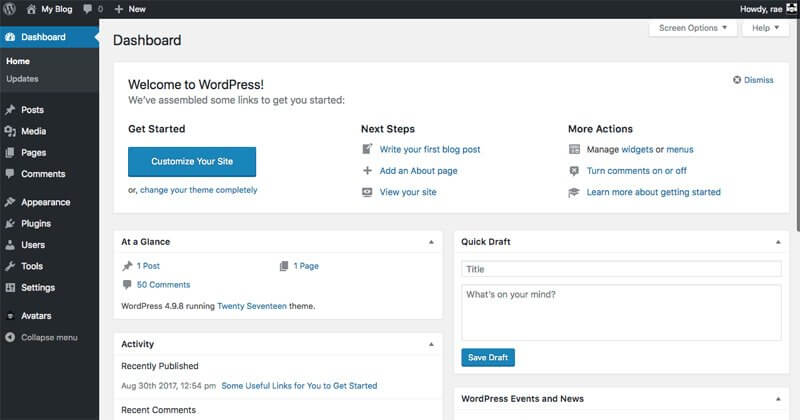This screenshot has height=420, width=800.
Task: Click the Customize Your Site button
Action: pyautogui.click(x=192, y=162)
